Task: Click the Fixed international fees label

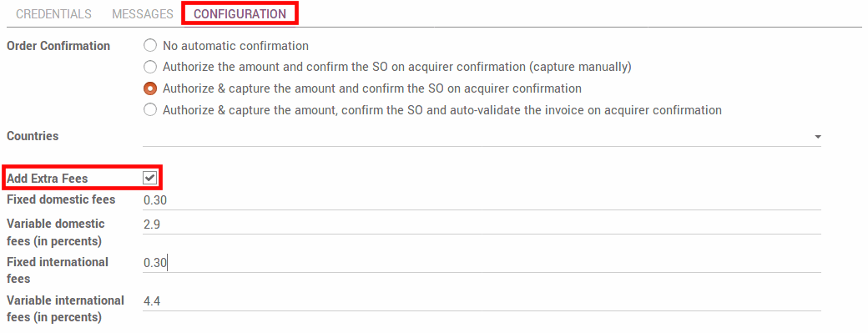Action: click(x=58, y=270)
